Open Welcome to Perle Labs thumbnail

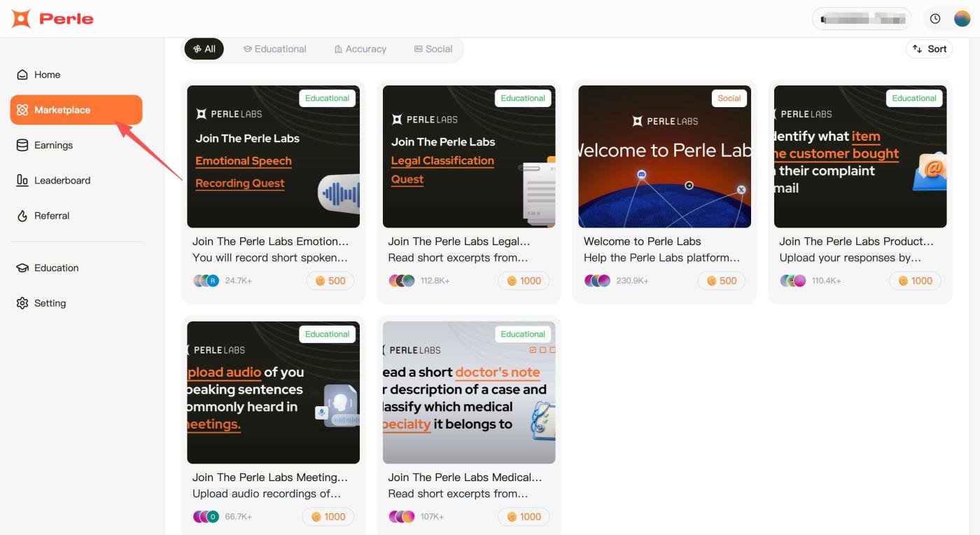[665, 157]
